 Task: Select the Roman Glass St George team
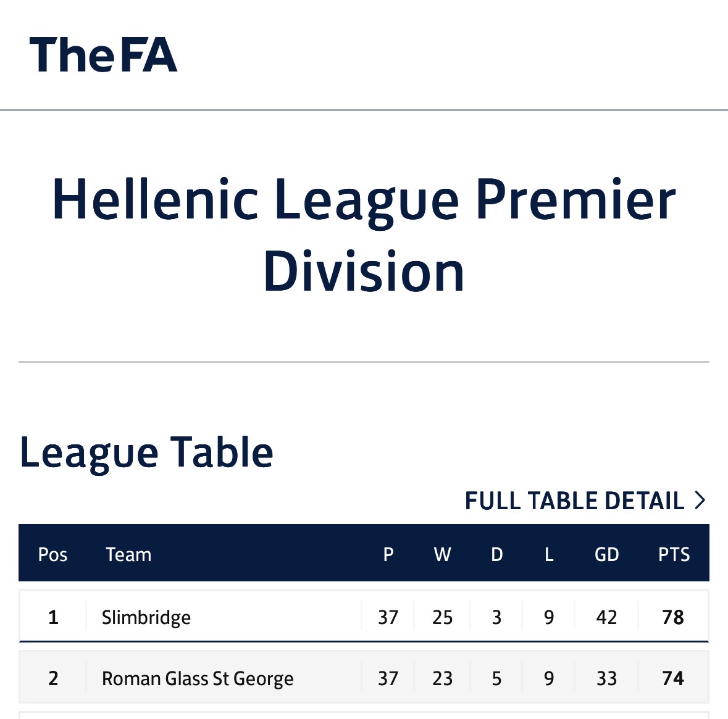pyautogui.click(x=198, y=678)
